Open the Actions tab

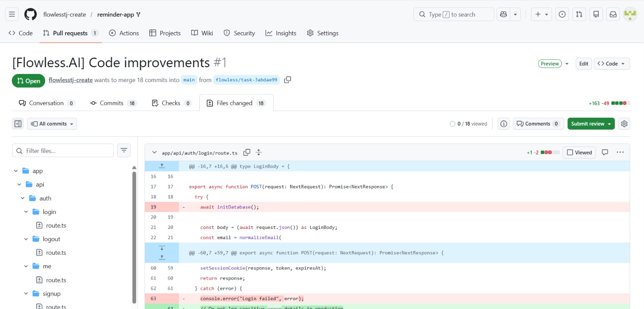(x=124, y=33)
